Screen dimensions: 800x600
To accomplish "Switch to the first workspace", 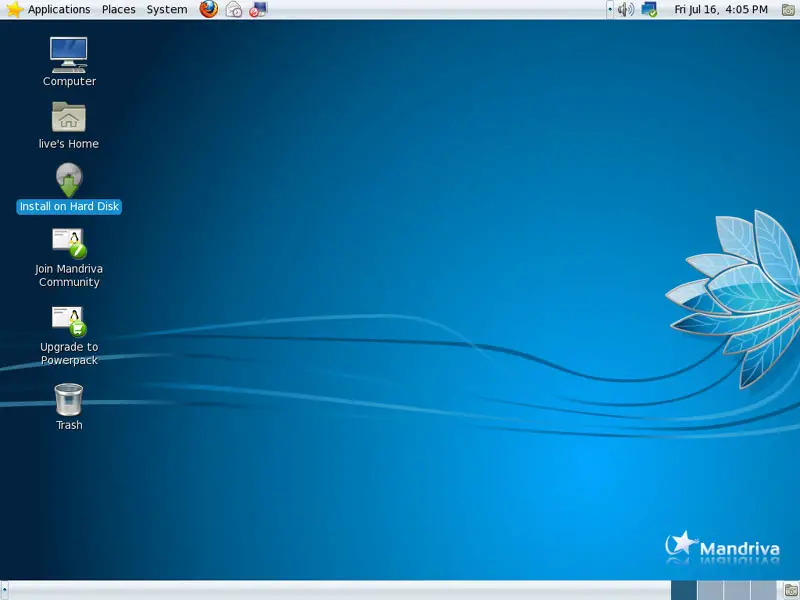I will [x=684, y=590].
